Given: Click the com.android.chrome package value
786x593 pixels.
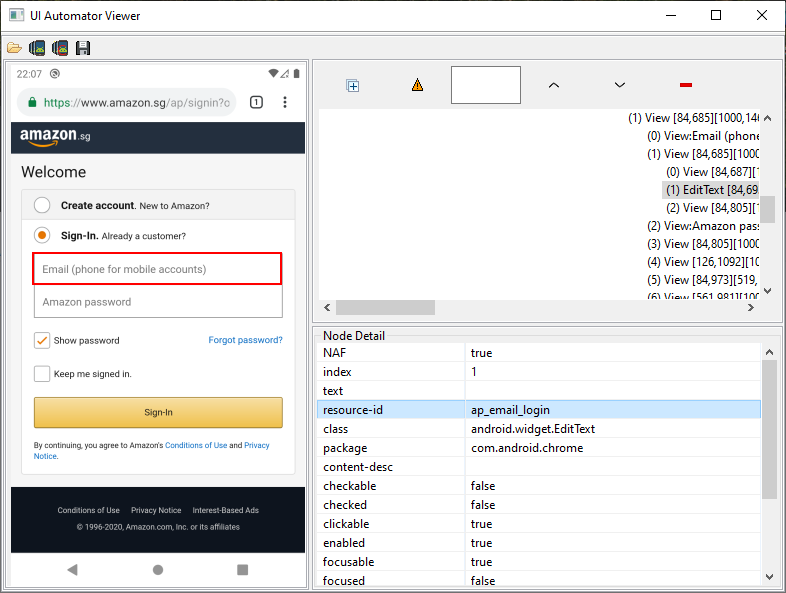Looking at the screenshot, I should (x=527, y=448).
